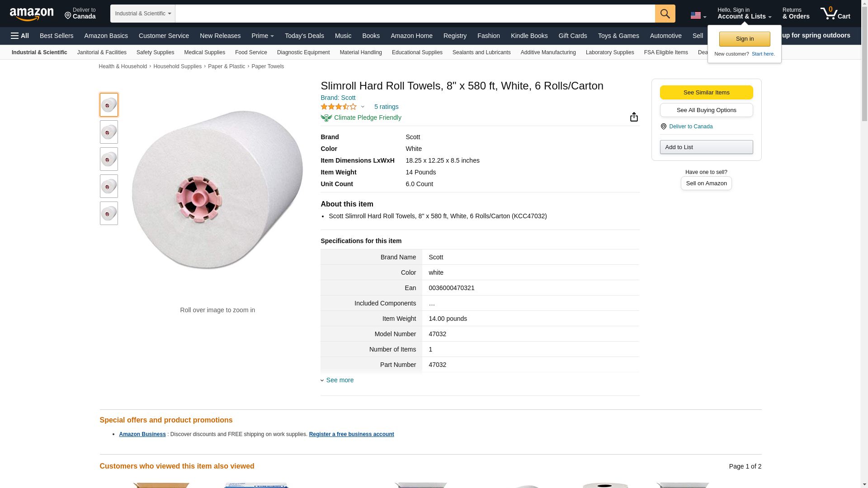This screenshot has height=488, width=868.
Task: Open Today's Deals in navigation bar
Action: (304, 36)
